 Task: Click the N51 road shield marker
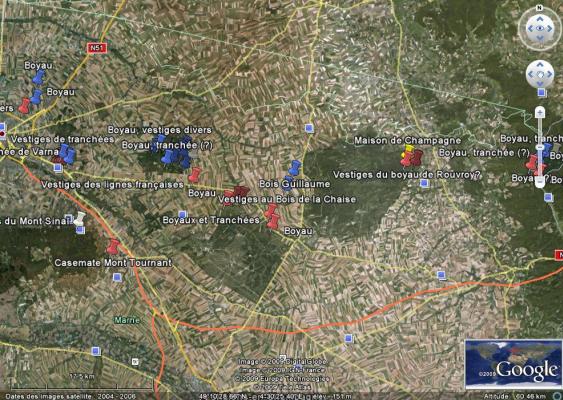97,48
